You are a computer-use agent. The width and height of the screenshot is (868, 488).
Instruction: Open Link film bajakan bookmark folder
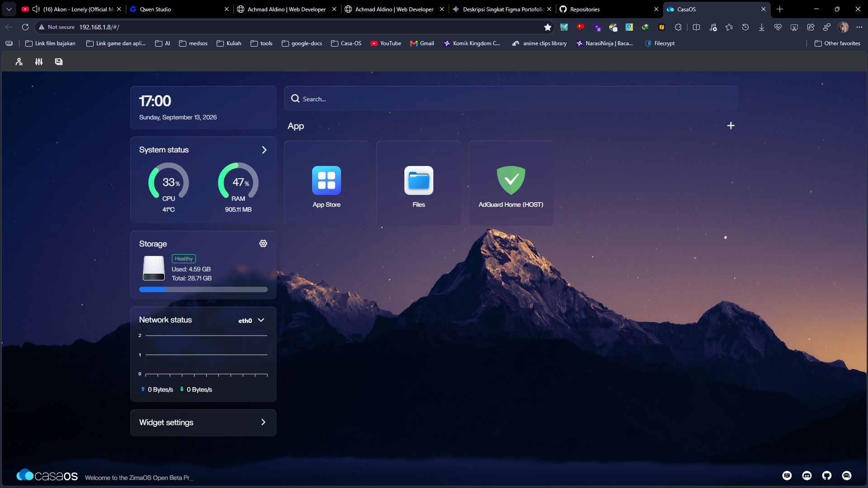tap(51, 43)
